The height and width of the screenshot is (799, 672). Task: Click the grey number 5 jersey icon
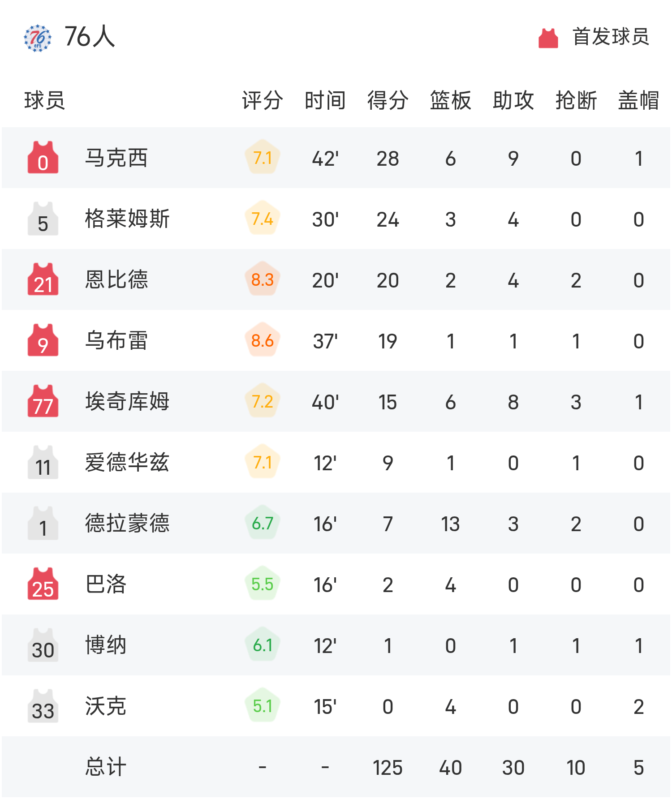[x=43, y=219]
